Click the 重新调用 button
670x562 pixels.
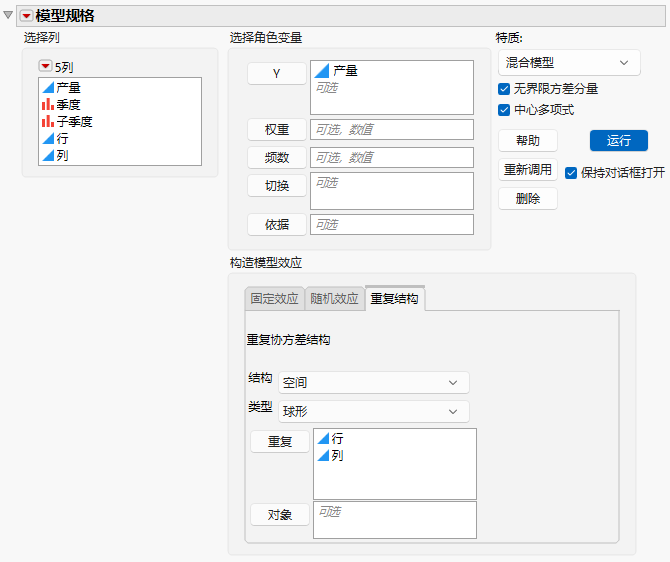(x=528, y=170)
